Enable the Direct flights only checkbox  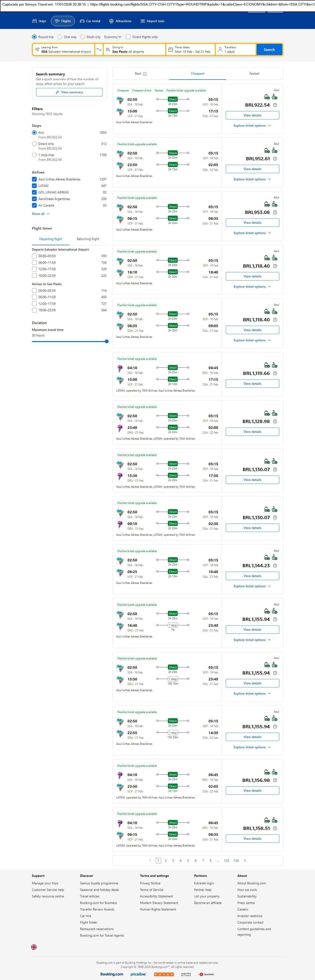click(128, 37)
